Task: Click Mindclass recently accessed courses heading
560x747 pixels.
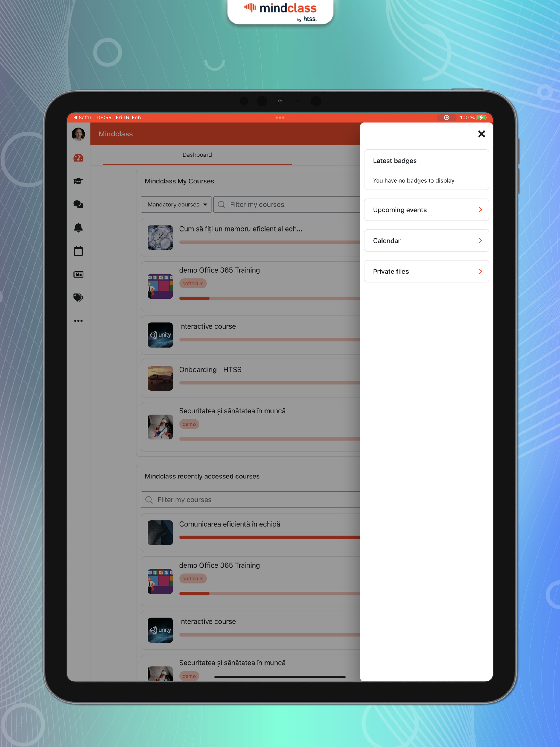Action: tap(202, 477)
